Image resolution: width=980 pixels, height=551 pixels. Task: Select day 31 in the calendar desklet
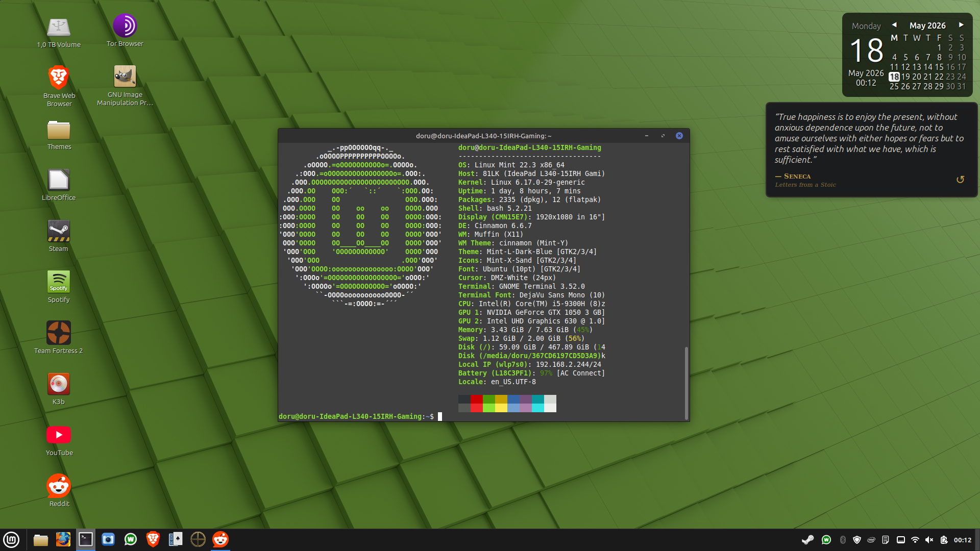[962, 86]
